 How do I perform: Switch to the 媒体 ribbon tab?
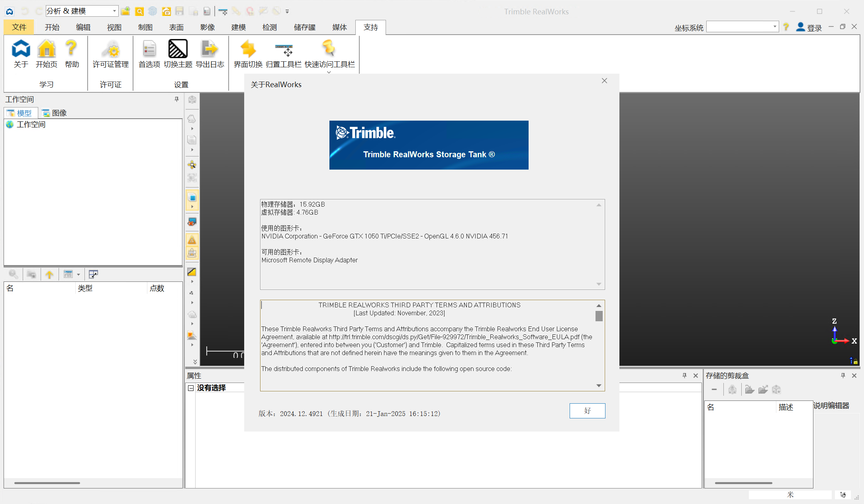tap(339, 27)
